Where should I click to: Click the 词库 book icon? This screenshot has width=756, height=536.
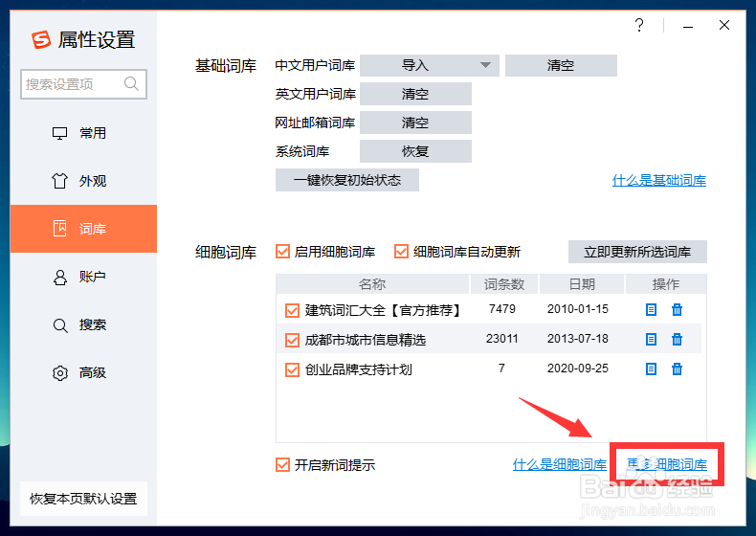point(59,229)
